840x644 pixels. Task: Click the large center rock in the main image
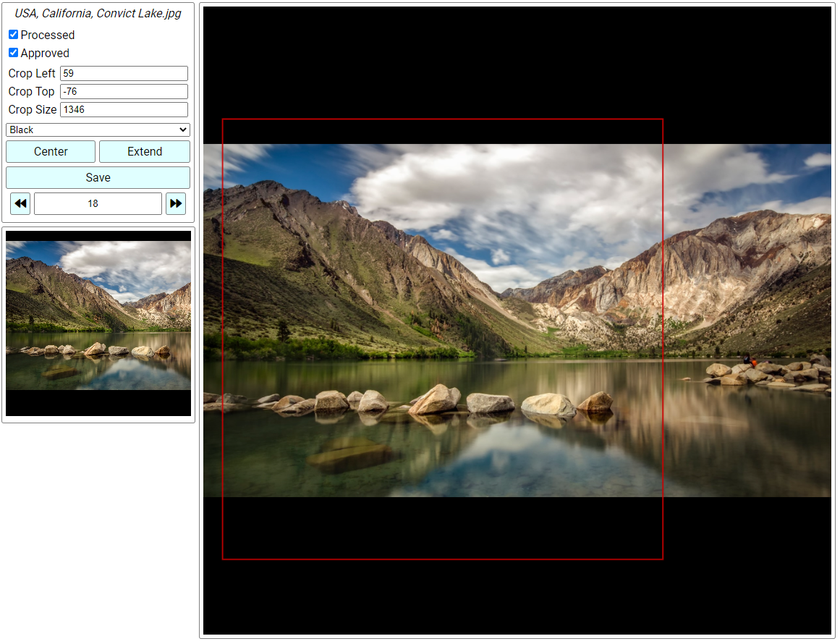[436, 399]
